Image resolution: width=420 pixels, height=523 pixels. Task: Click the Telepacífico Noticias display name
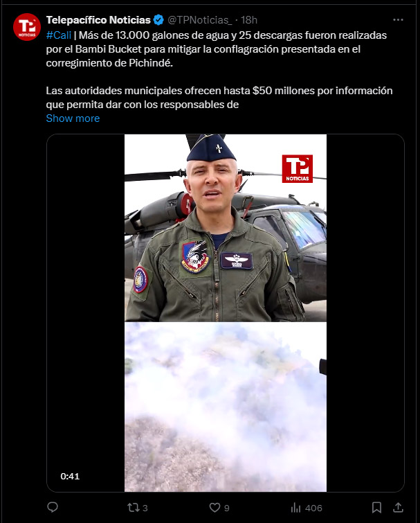click(x=98, y=20)
